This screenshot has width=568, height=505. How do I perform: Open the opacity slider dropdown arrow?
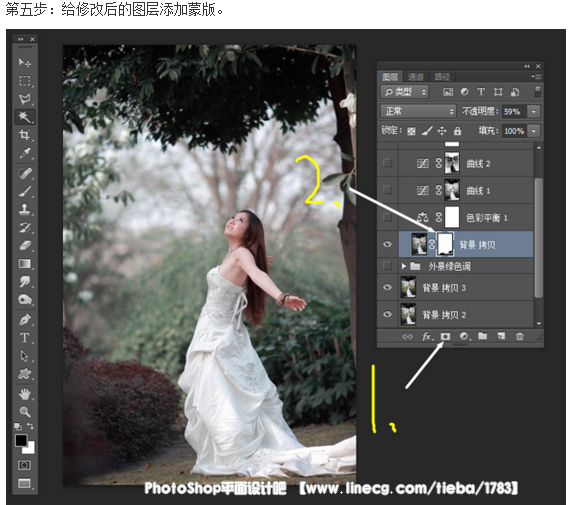pyautogui.click(x=533, y=112)
